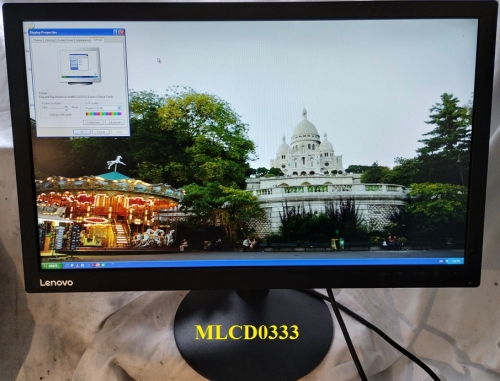Click the rainbow color quality preview bar

click(103, 114)
